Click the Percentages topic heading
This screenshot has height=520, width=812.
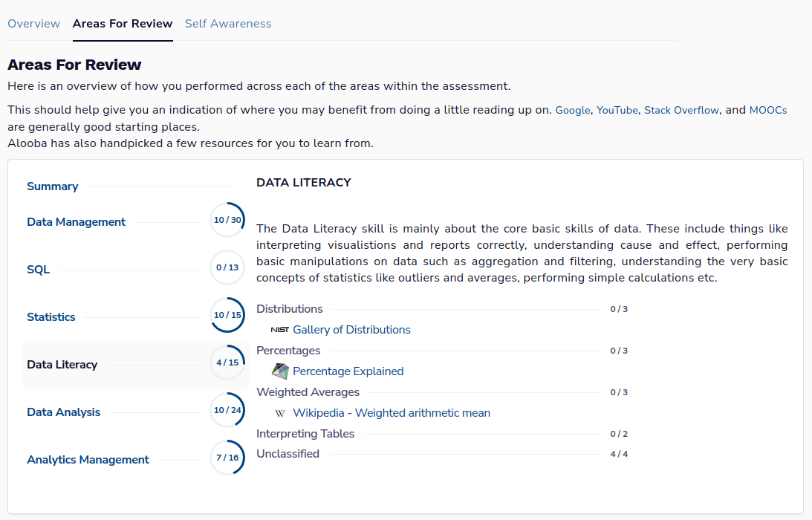tap(288, 351)
